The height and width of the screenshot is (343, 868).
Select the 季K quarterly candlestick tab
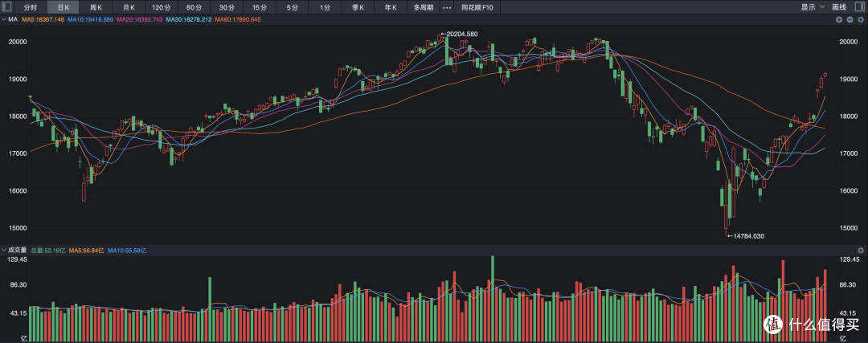[358, 7]
